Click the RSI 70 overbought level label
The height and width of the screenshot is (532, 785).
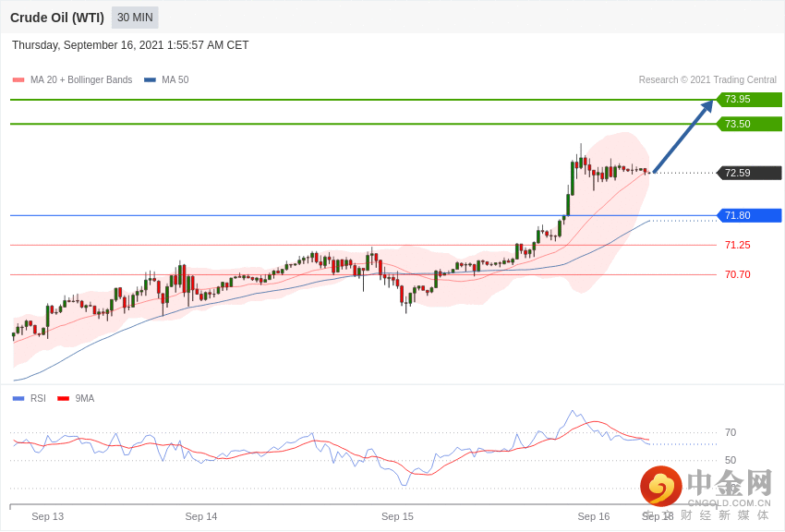[731, 432]
